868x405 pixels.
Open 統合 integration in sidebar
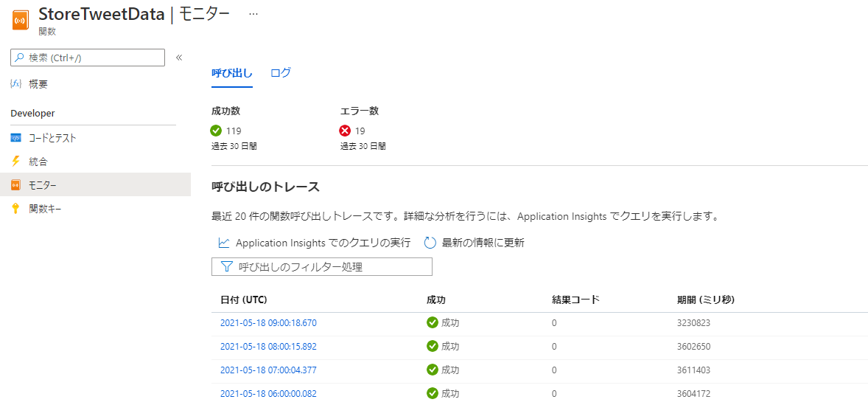click(38, 162)
